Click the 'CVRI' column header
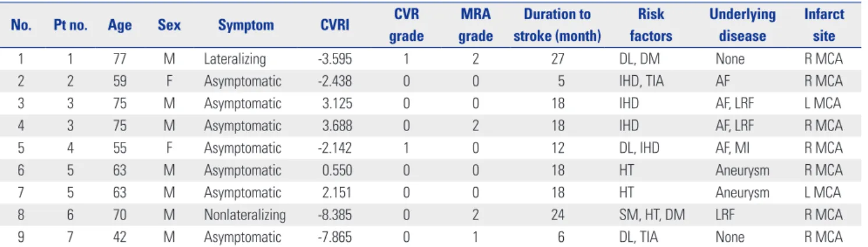 click(x=334, y=26)
